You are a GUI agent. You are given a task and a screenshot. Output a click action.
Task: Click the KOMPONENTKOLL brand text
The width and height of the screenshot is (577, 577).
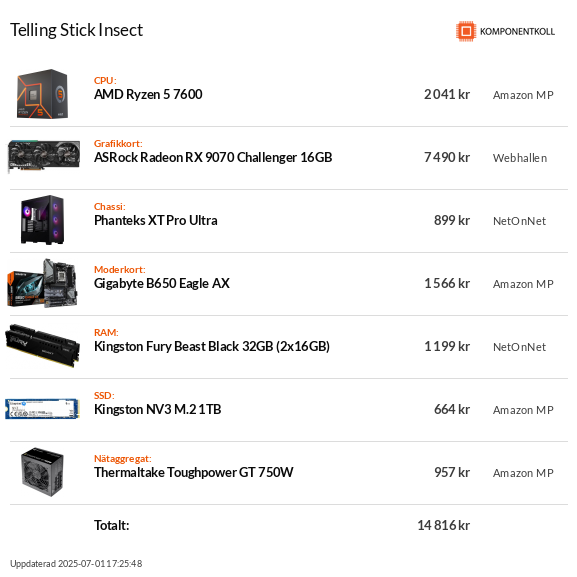click(517, 32)
